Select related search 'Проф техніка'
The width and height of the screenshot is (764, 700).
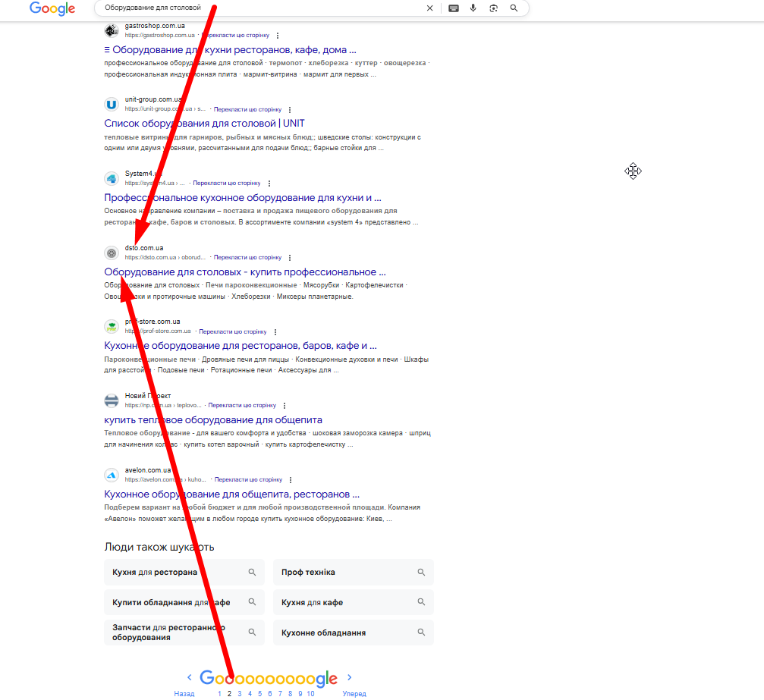coord(354,573)
